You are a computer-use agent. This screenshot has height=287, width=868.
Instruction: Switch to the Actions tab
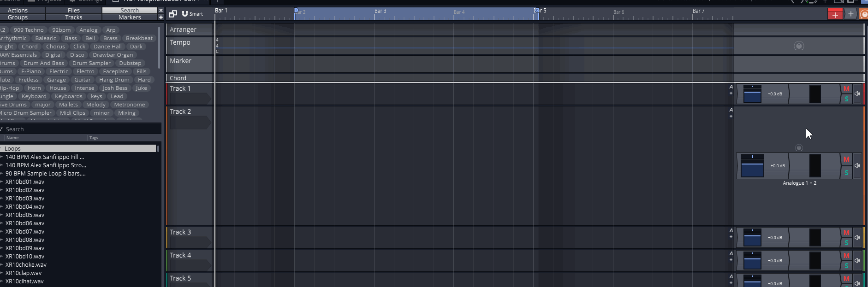tap(18, 10)
